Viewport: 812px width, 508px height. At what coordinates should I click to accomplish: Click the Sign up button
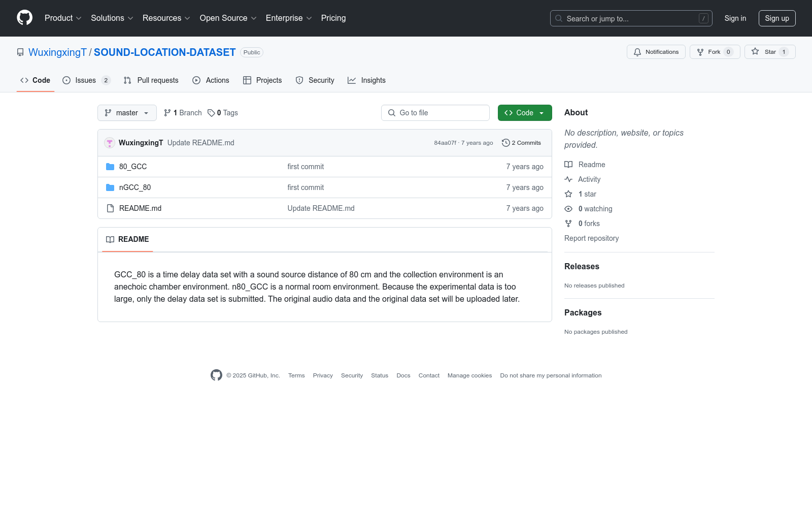(777, 18)
